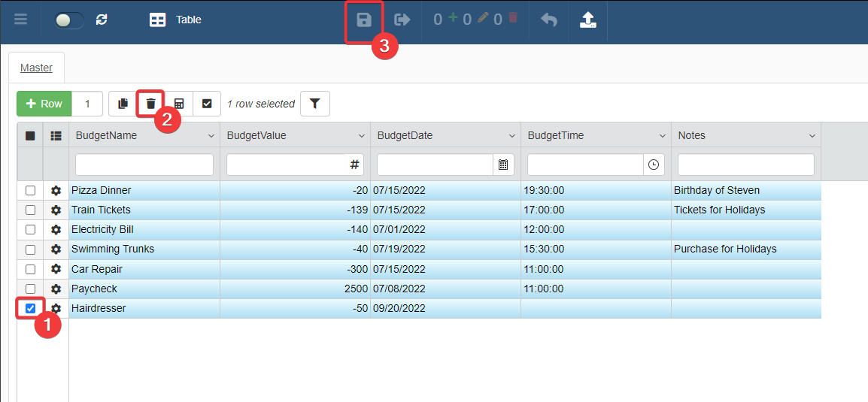Check the Train Tickets row checkbox

click(x=31, y=210)
